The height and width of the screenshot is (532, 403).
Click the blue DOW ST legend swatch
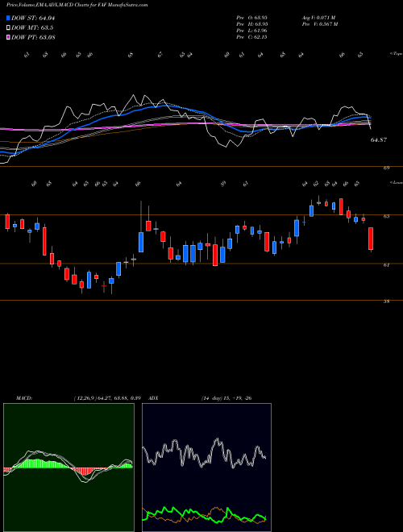point(9,18)
